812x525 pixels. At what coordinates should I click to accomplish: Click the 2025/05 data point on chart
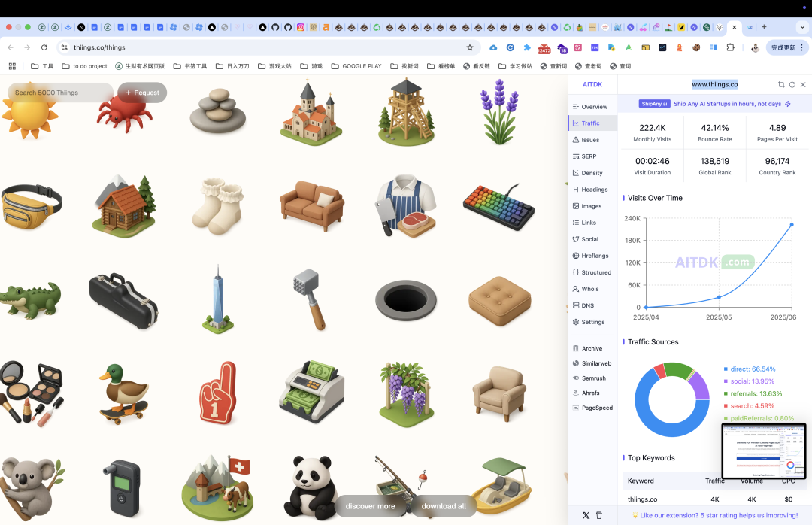tap(719, 298)
